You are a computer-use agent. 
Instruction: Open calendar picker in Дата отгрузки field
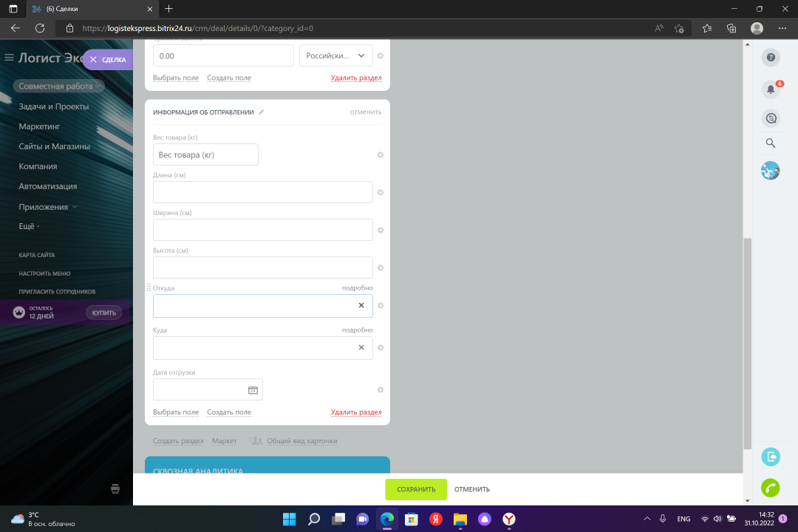click(x=253, y=390)
